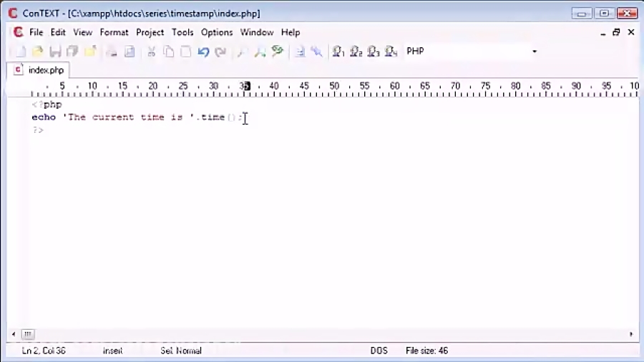Image resolution: width=644 pixels, height=362 pixels.
Task: Click the string 'The current time is '
Action: (x=128, y=117)
